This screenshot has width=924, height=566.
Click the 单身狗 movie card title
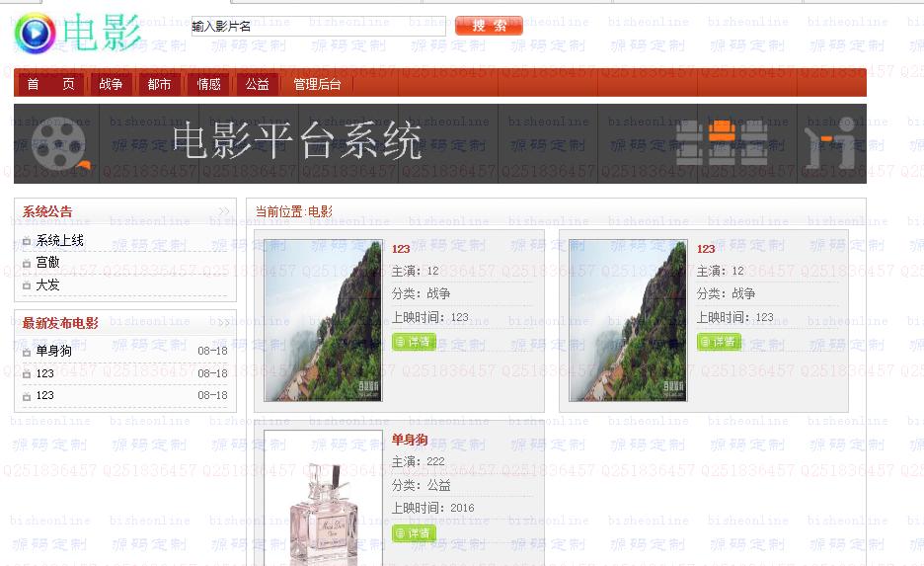click(410, 440)
